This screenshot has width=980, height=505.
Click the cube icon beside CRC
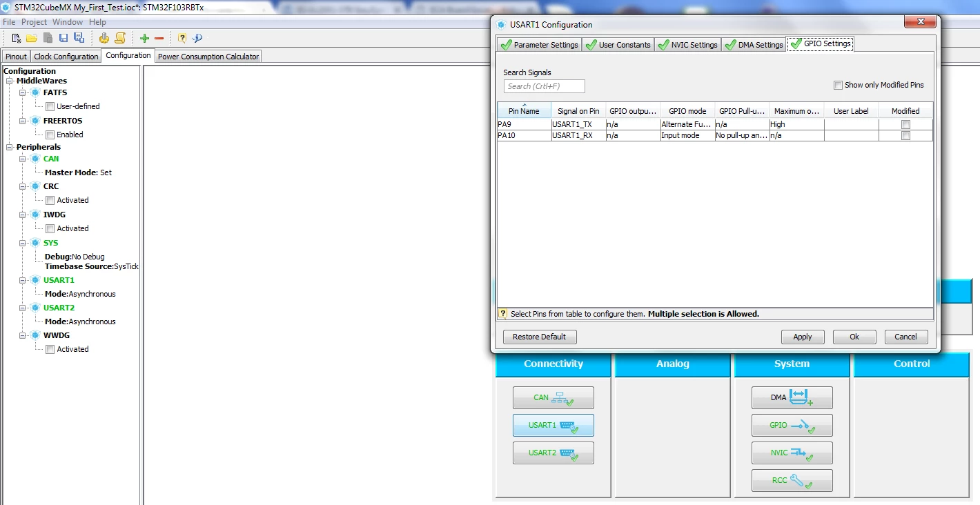coord(35,186)
